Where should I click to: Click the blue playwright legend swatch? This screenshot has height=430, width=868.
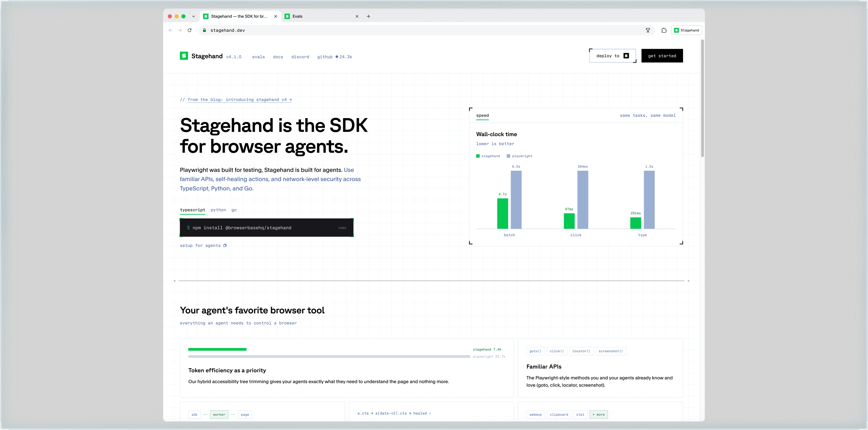[508, 156]
